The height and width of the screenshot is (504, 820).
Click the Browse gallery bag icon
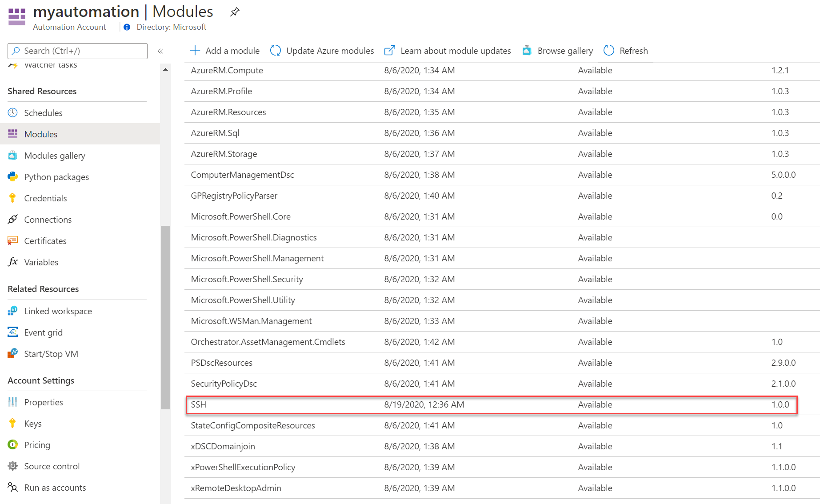(x=527, y=51)
